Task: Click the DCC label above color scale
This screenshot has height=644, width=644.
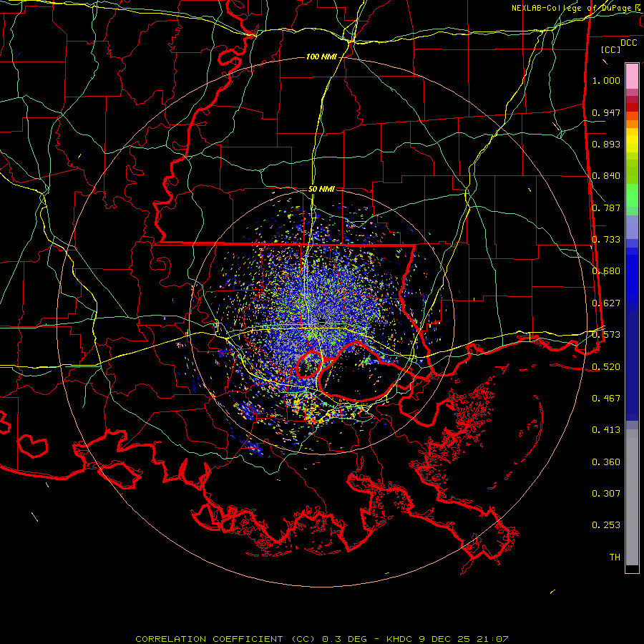Action: click(x=628, y=42)
